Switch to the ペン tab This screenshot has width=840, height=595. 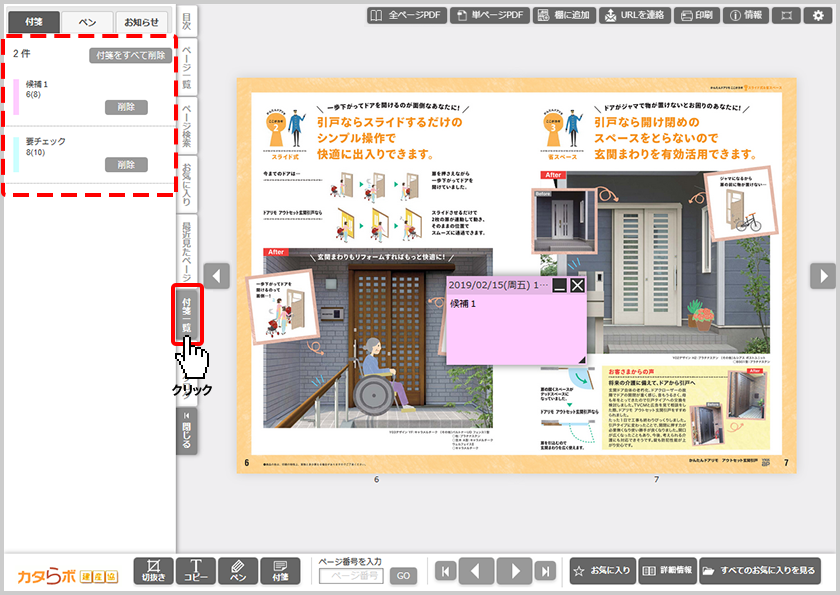[87, 22]
